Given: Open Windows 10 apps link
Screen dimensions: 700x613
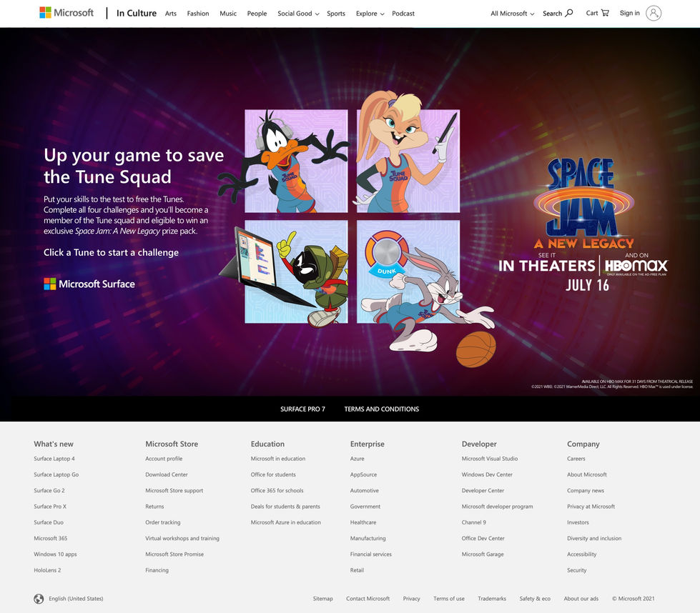Looking at the screenshot, I should click(x=55, y=554).
